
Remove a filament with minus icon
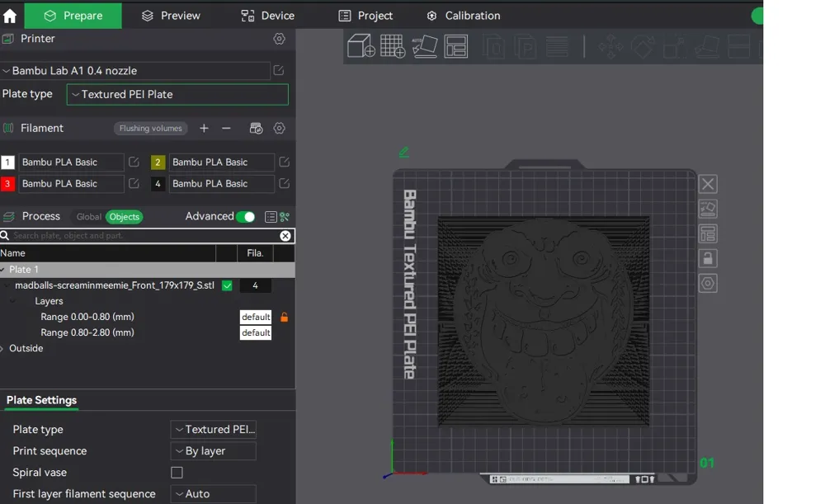[226, 129]
